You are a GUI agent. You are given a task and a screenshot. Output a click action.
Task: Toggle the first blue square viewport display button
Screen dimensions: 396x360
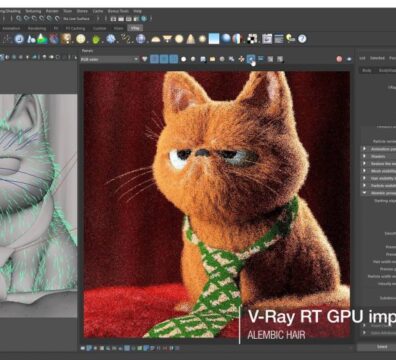(x=154, y=59)
